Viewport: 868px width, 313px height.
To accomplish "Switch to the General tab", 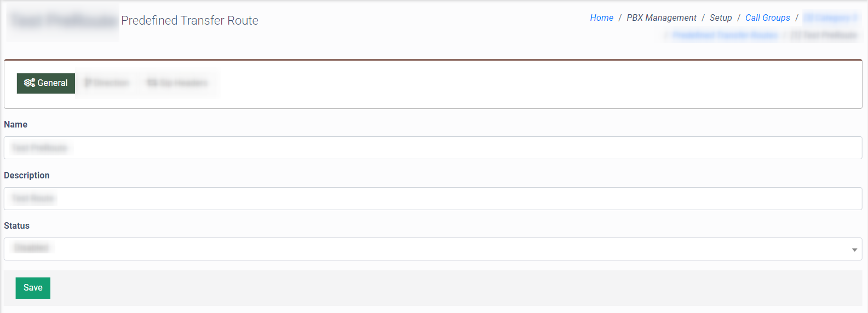I will pyautogui.click(x=46, y=83).
